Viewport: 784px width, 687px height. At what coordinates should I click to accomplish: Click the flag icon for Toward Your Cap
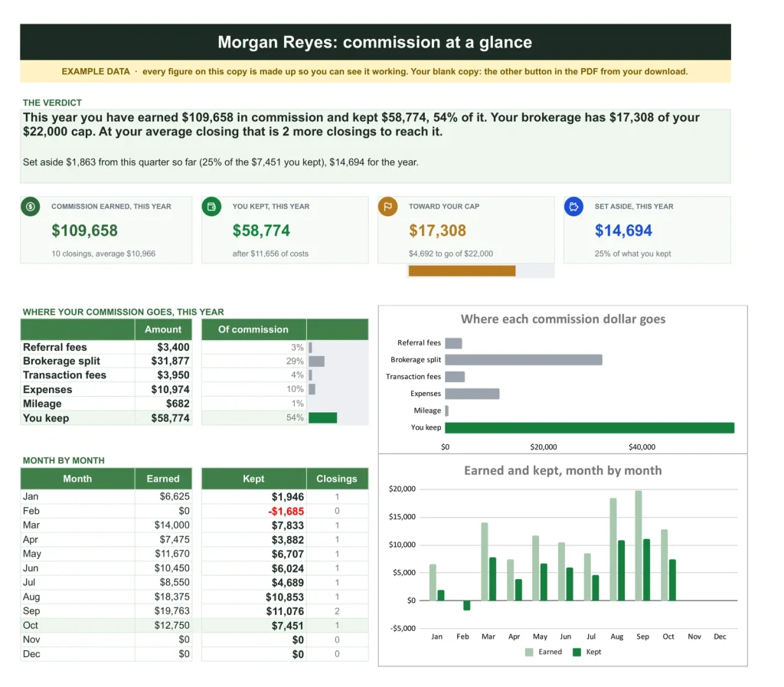tap(387, 207)
